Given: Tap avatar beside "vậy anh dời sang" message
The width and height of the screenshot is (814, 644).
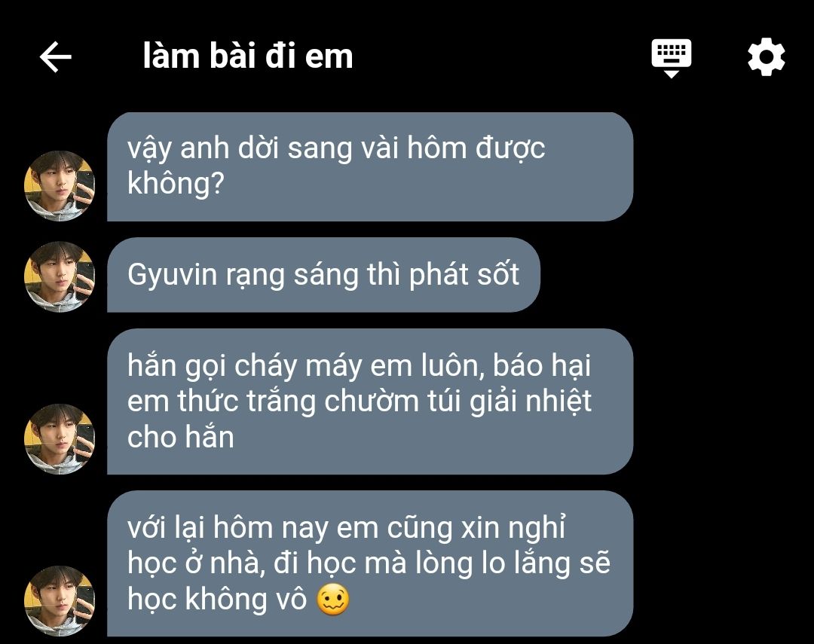Looking at the screenshot, I should point(60,186).
